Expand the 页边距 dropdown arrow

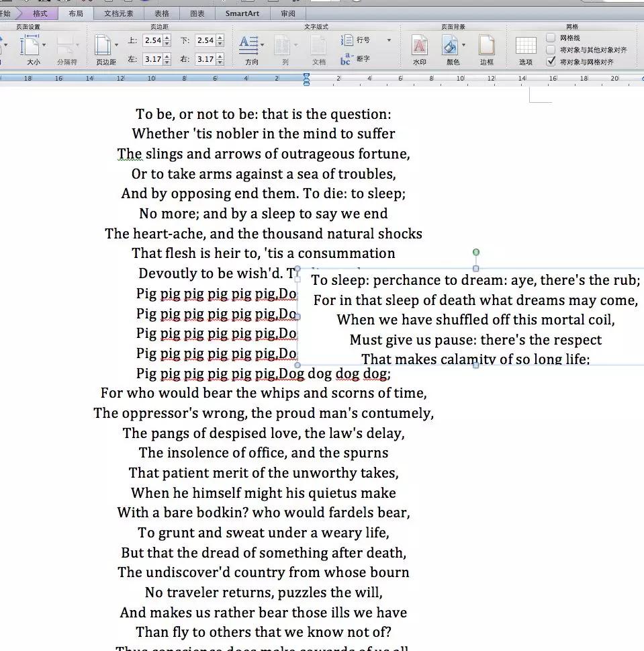(x=117, y=45)
